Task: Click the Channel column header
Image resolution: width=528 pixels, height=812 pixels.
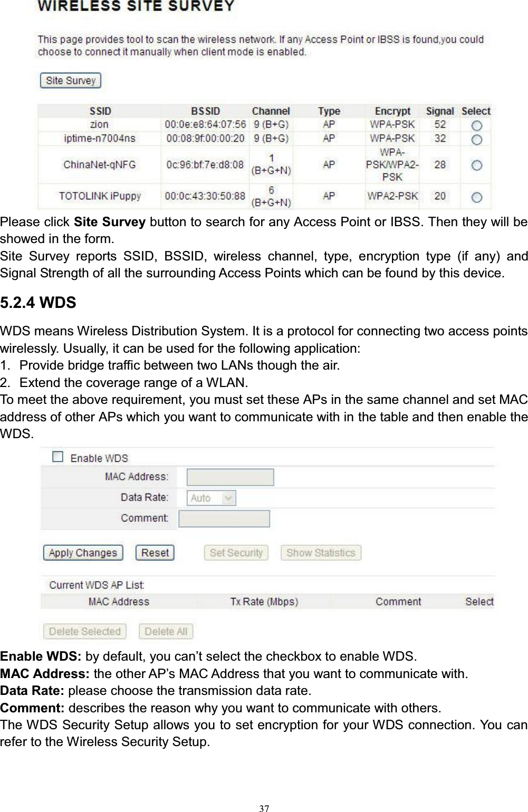Action: 271,111
